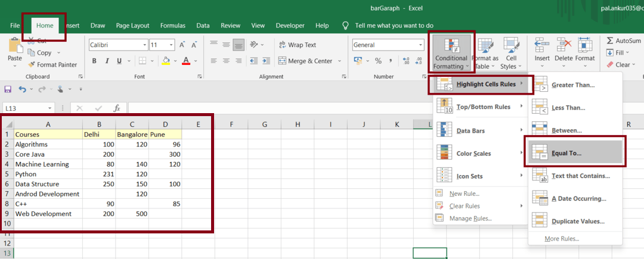Click Decrease Indent icon

(253, 61)
